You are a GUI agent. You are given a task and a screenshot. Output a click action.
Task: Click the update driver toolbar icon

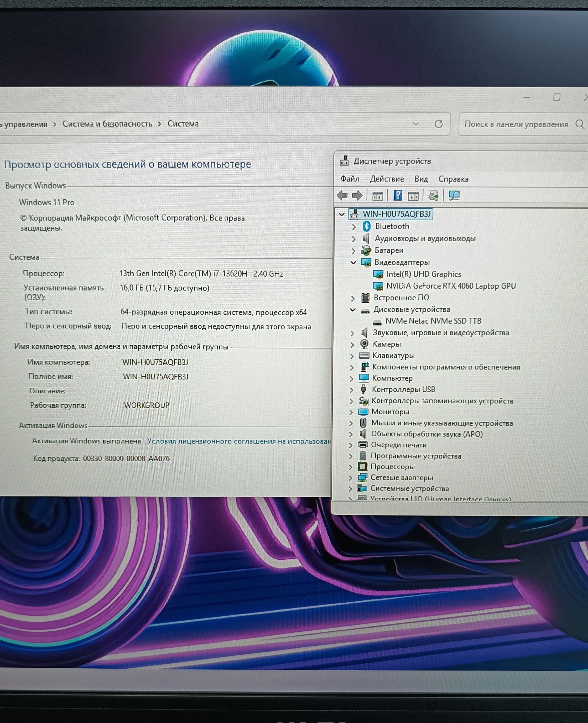433,195
